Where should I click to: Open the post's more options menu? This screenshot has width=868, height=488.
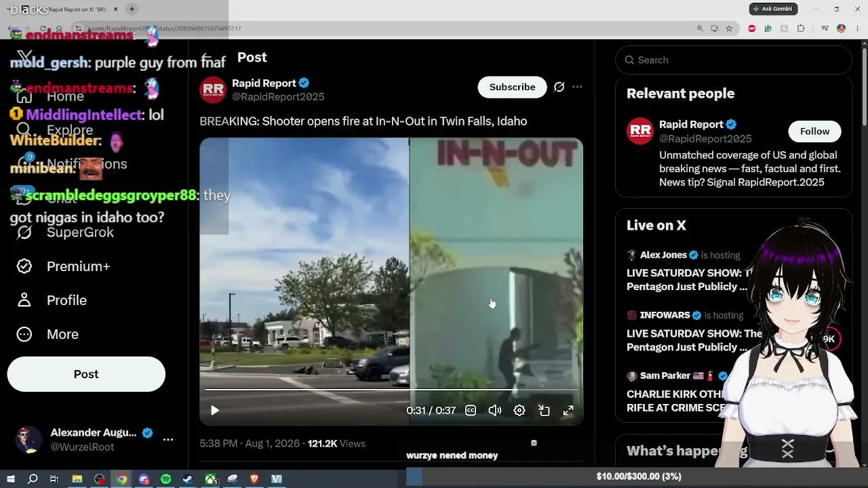tap(577, 87)
